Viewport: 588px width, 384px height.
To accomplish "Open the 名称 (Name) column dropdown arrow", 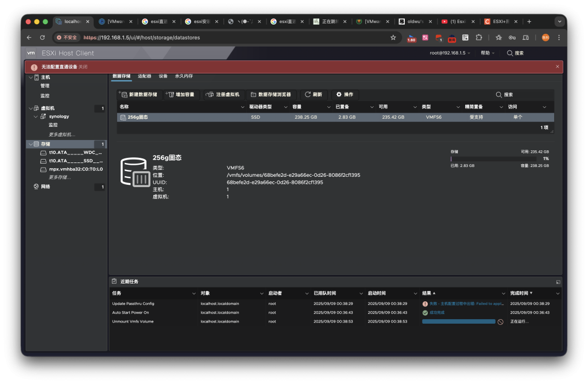I will 242,107.
